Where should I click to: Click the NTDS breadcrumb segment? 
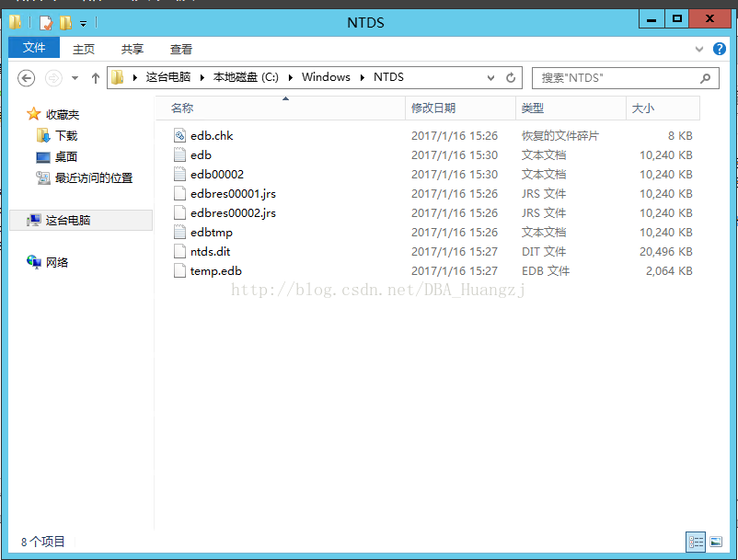pos(388,77)
